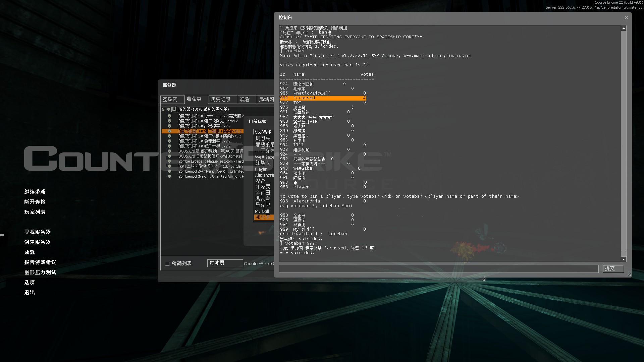The height and width of the screenshot is (362, 644).
Task: Click the 提交 submit button in console
Action: [613, 268]
